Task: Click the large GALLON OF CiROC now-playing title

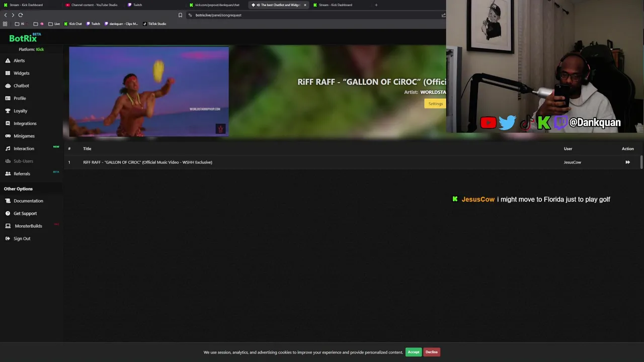Action: pyautogui.click(x=372, y=82)
